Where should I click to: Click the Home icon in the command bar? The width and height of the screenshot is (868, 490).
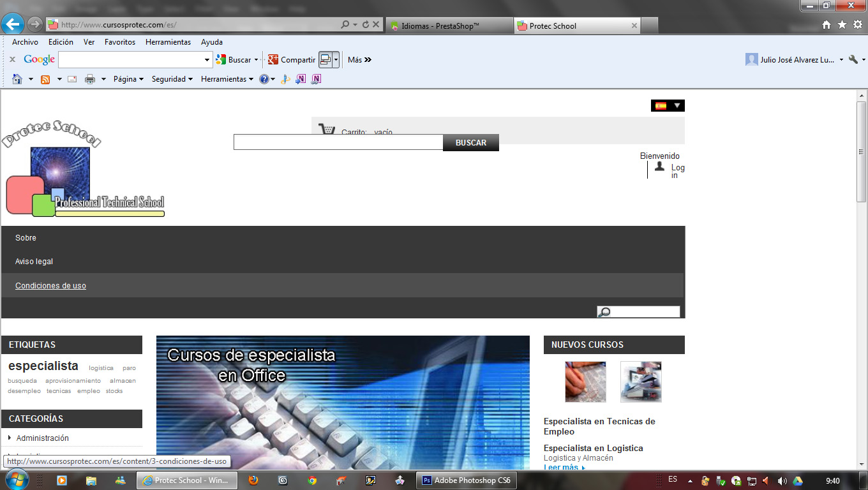(17, 79)
